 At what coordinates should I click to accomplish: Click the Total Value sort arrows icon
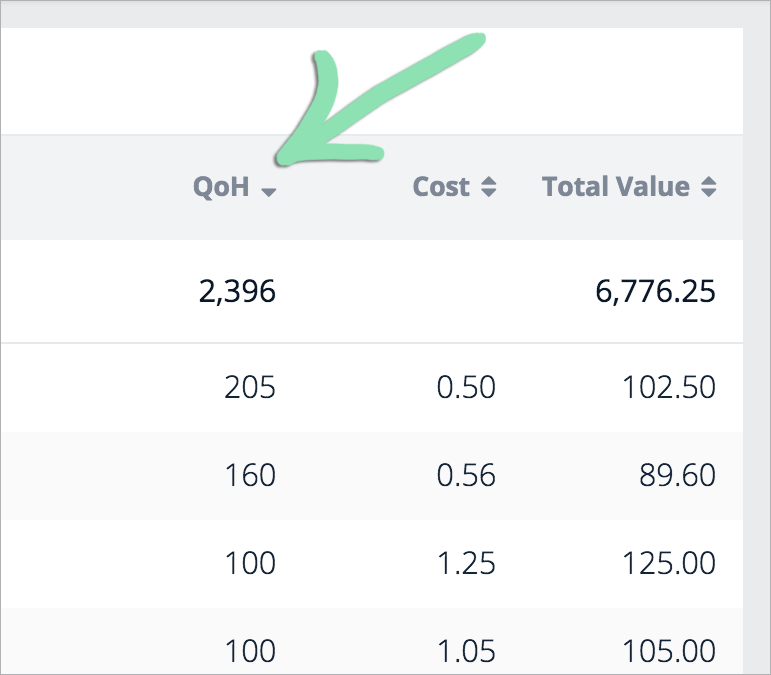(x=708, y=187)
